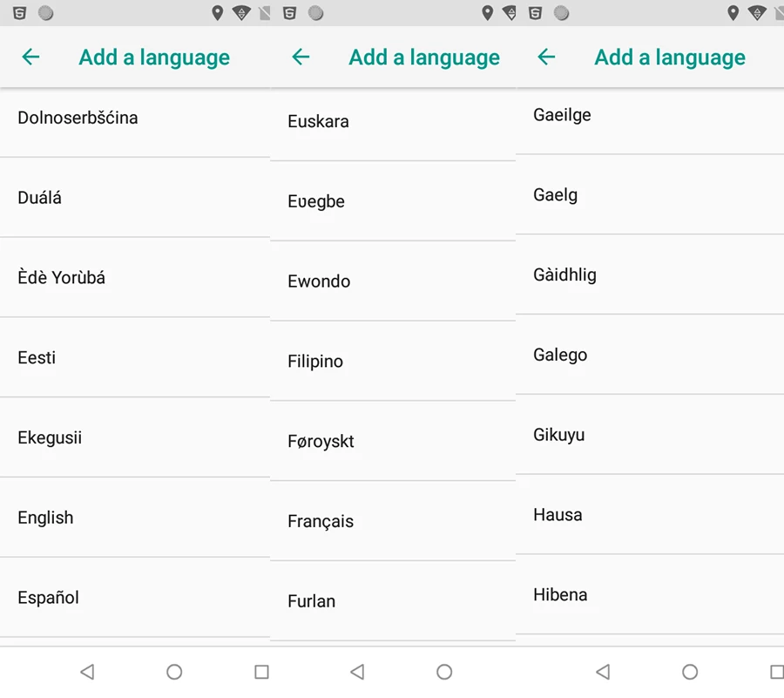Pick the Føroyskt language entry
Screen dimensions: 784x698
[393, 441]
